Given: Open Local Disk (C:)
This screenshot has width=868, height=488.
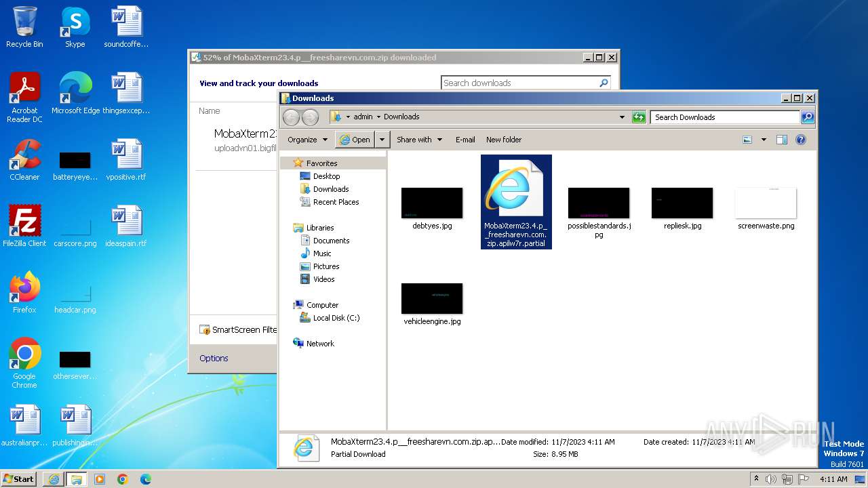Looking at the screenshot, I should (x=336, y=318).
